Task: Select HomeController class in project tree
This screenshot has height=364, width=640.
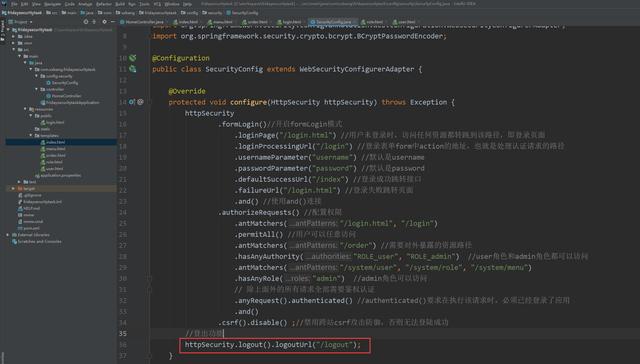Action: 64,96
